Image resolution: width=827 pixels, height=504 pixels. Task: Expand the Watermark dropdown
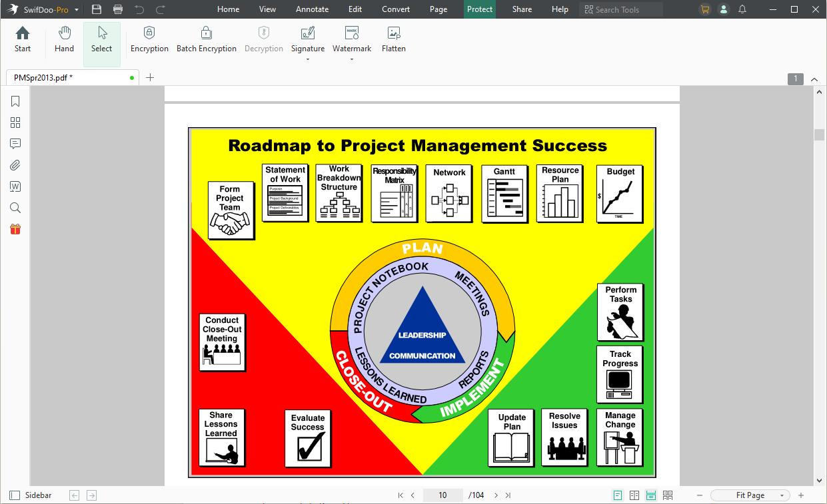(x=352, y=59)
